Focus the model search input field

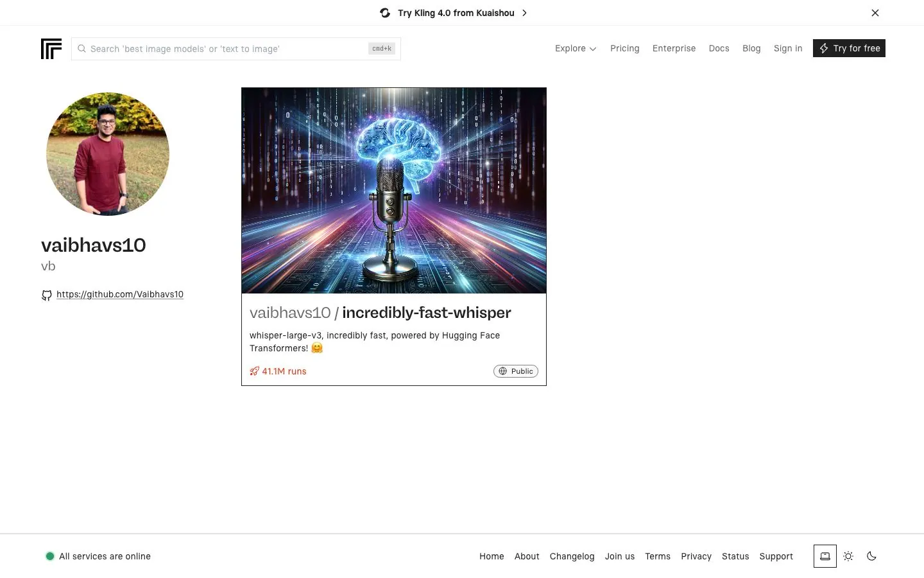point(236,49)
